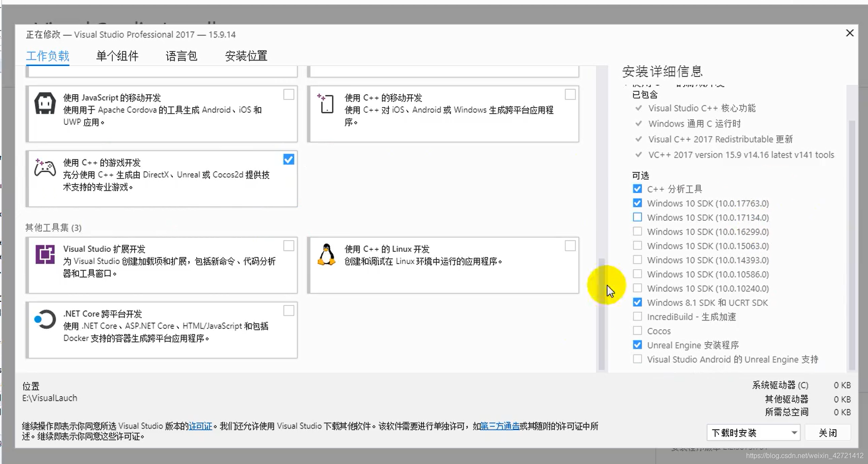Enable Windows 10 SDK (10.0.10586.0)
The image size is (868, 464).
point(637,274)
